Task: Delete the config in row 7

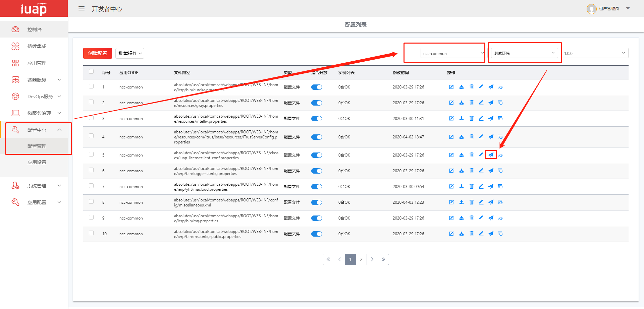Action: (x=471, y=186)
